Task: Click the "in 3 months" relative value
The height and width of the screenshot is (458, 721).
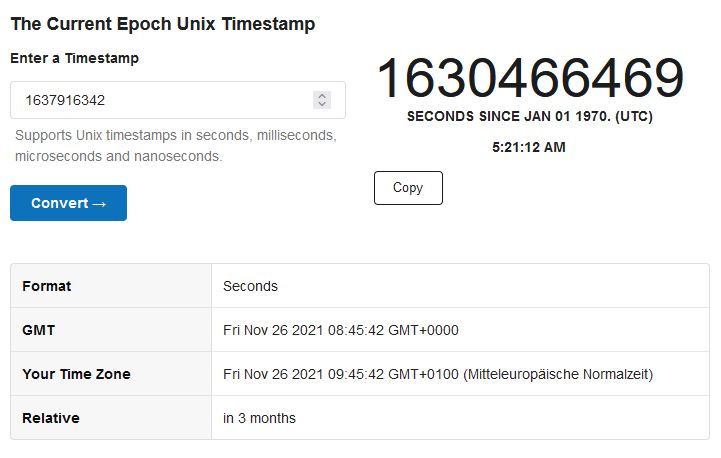Action: pos(259,418)
